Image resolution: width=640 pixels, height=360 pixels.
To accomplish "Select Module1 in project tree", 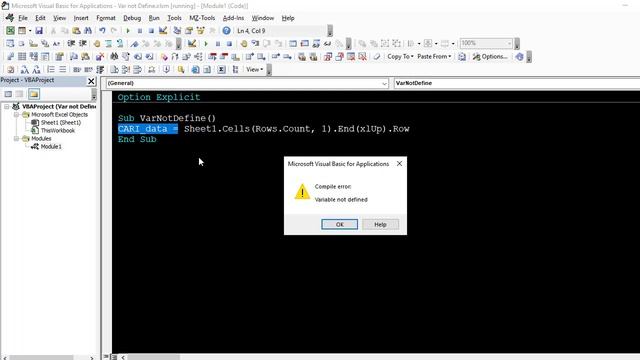I will 51,147.
